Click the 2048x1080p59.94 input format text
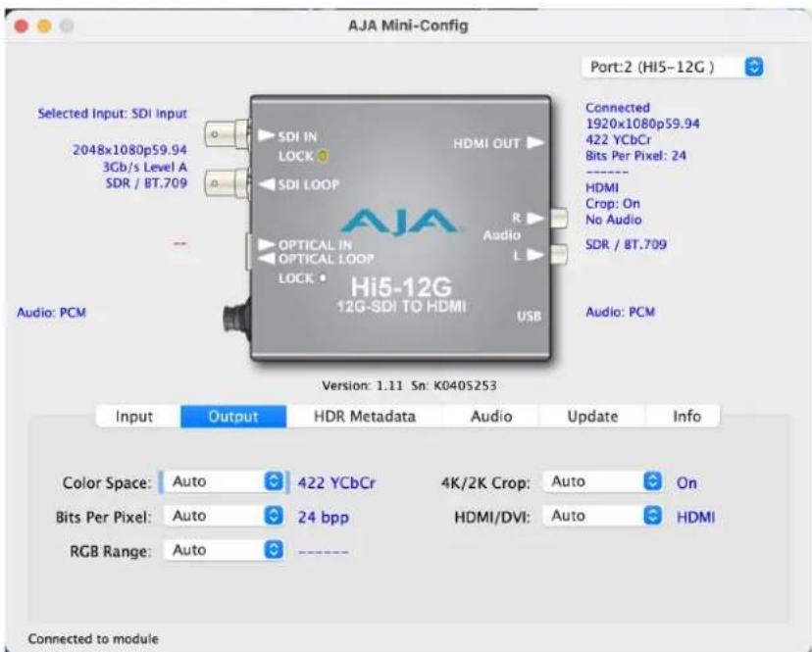The image size is (812, 652). click(129, 150)
